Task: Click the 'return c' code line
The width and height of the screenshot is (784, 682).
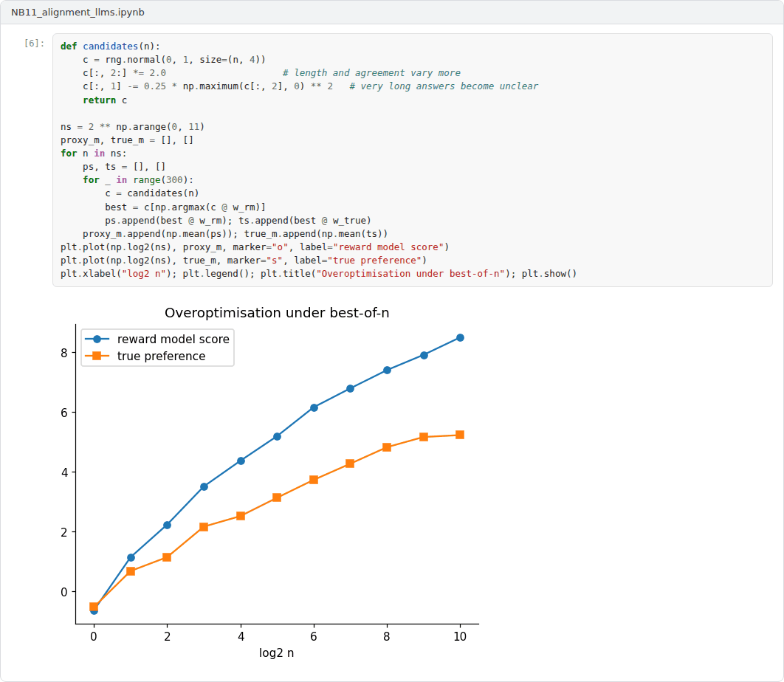Action: [x=105, y=100]
